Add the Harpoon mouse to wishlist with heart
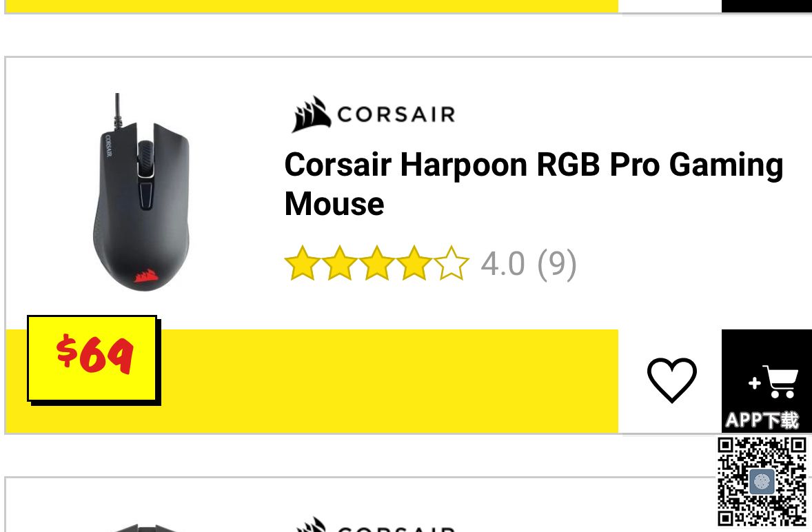The image size is (812, 532). point(671,380)
